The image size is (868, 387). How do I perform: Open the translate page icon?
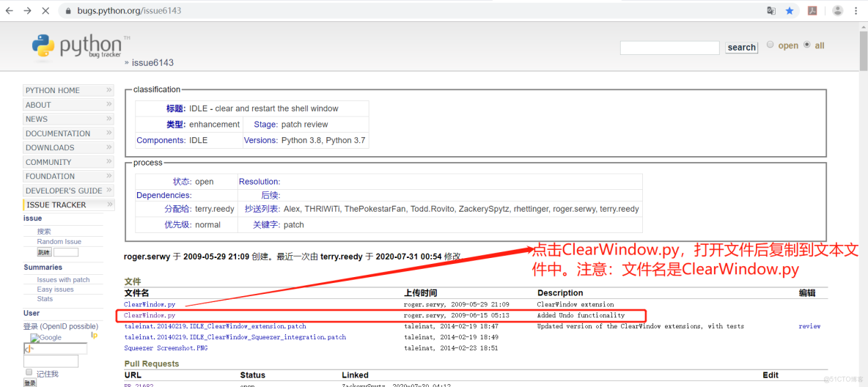click(771, 10)
